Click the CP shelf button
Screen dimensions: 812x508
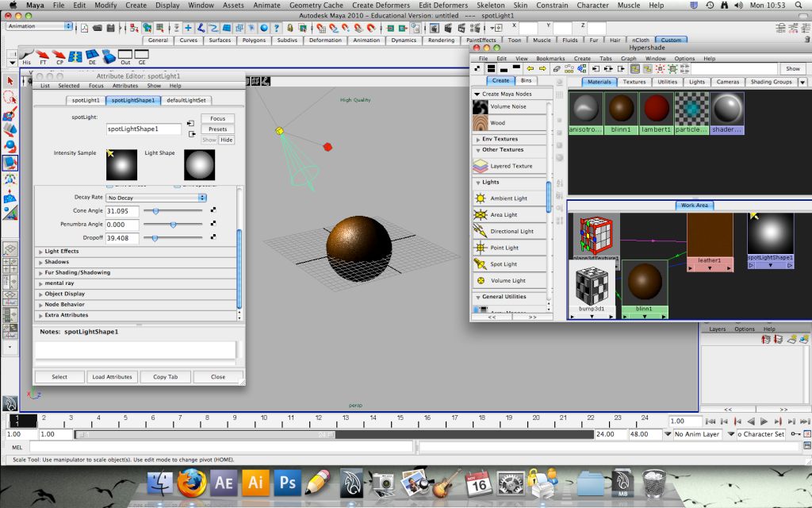(59, 56)
